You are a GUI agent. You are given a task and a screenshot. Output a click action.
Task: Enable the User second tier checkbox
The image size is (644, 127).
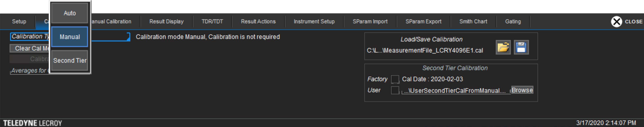click(x=395, y=90)
